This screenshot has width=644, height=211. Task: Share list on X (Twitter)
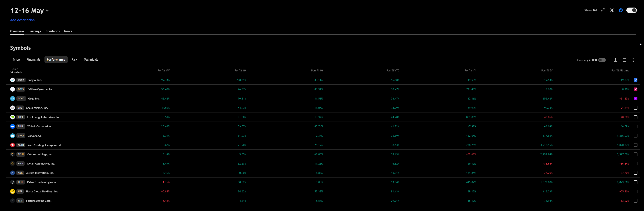pos(612,10)
